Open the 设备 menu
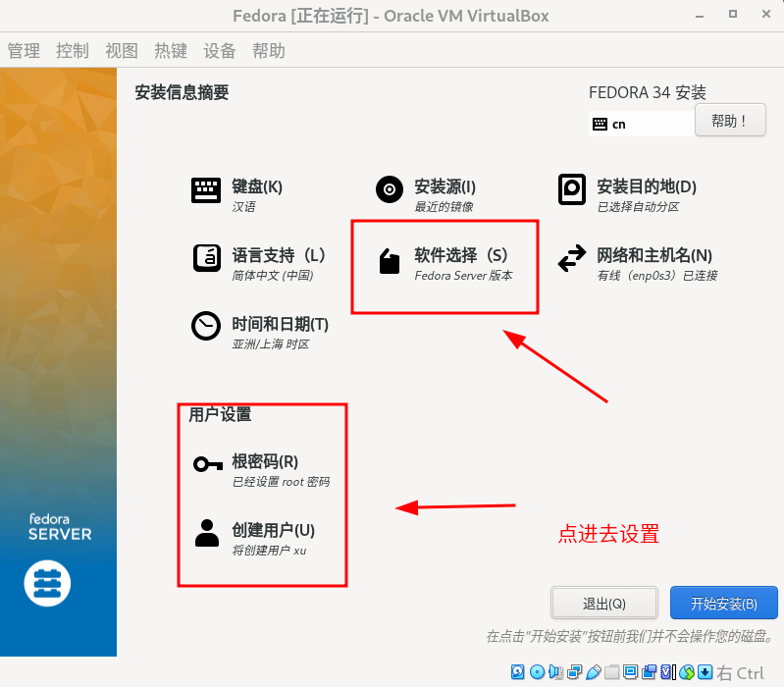 point(220,50)
